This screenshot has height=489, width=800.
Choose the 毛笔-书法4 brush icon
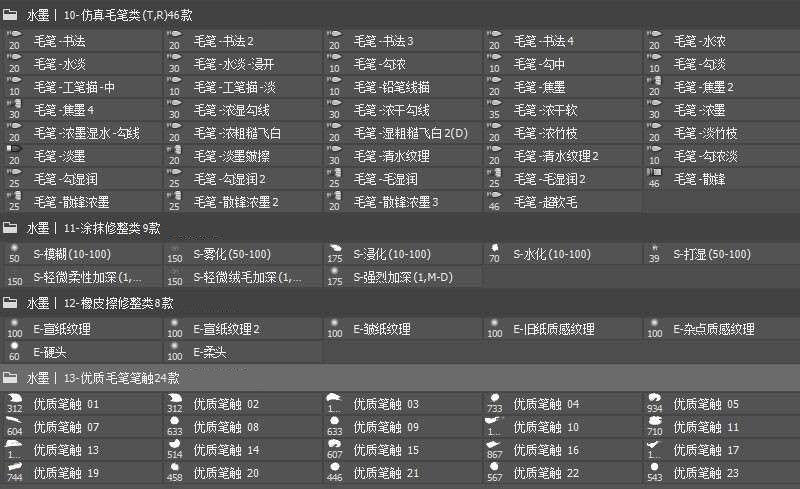[x=494, y=40]
